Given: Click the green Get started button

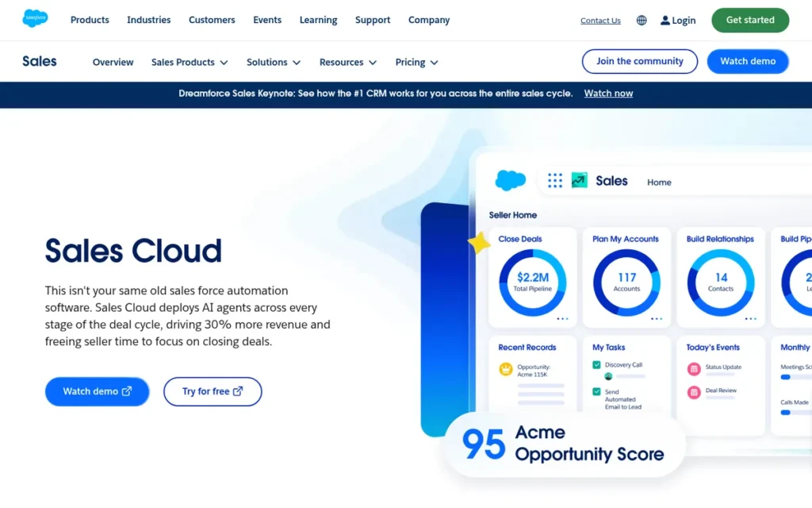Looking at the screenshot, I should tap(750, 20).
